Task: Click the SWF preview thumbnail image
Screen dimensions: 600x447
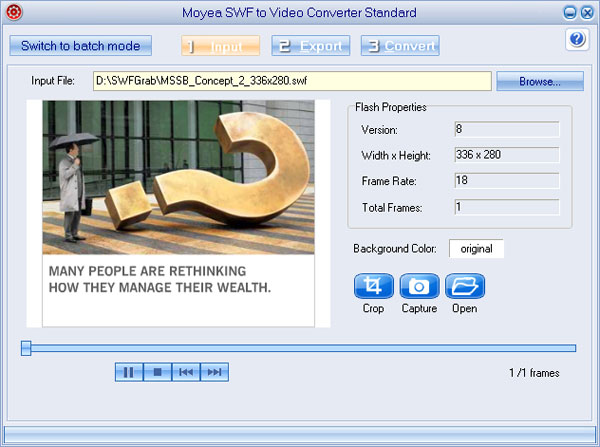Action: [x=178, y=214]
